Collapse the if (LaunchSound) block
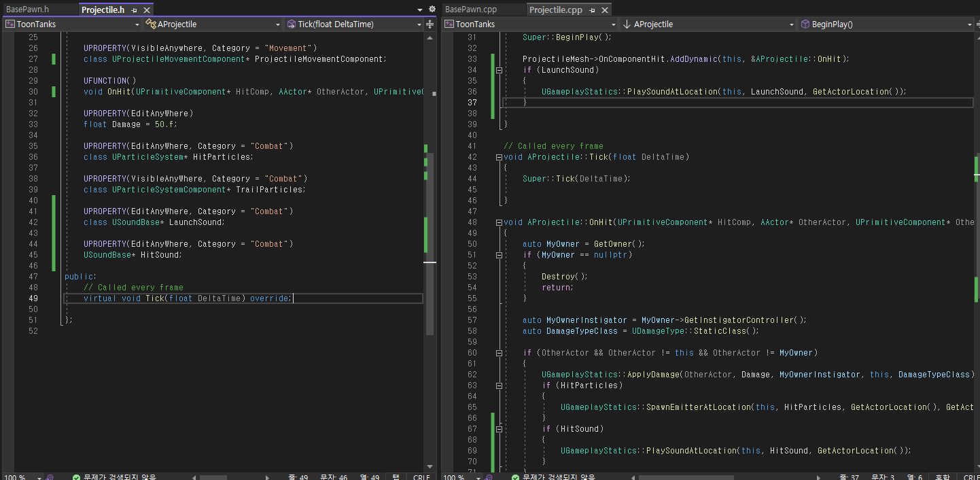This screenshot has height=480, width=980. tap(500, 70)
